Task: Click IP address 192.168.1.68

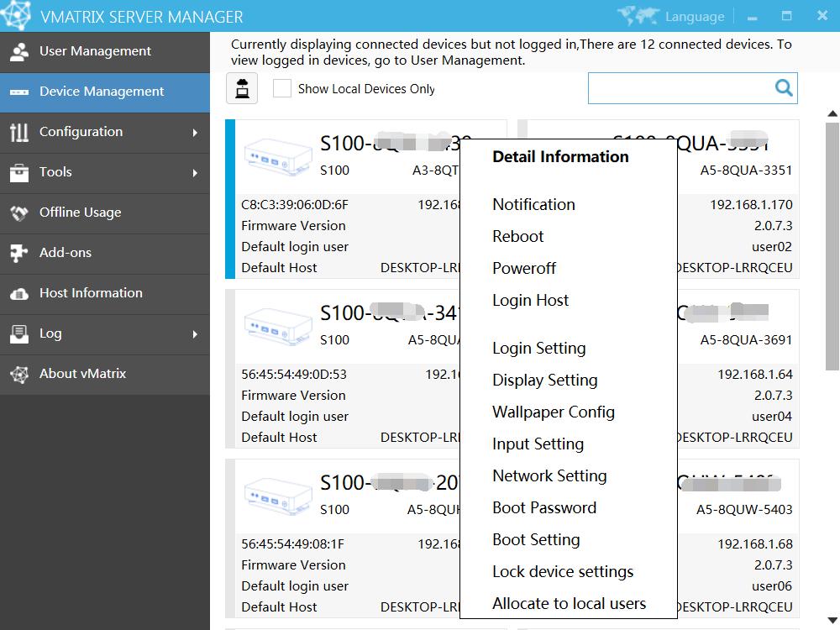Action: pos(755,544)
